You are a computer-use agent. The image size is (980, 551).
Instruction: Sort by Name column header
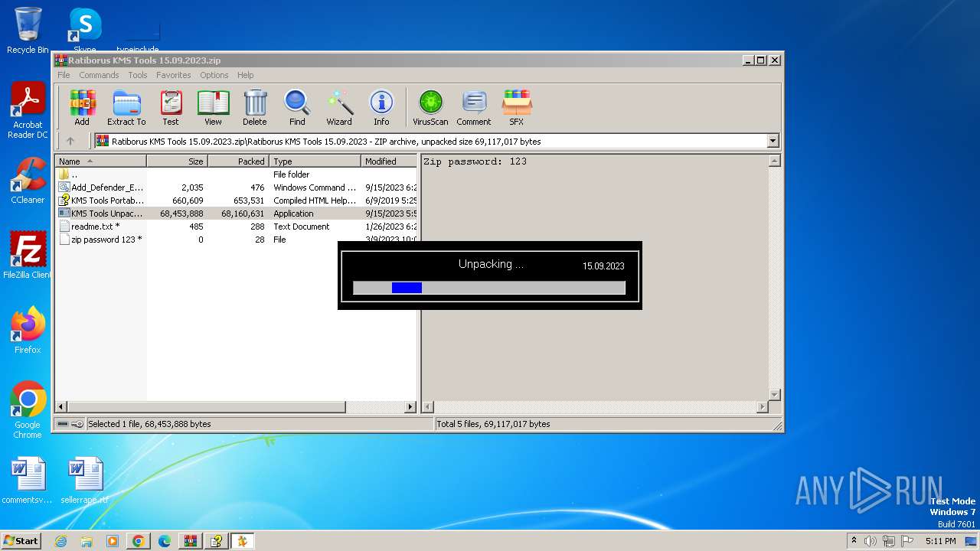[x=100, y=161]
